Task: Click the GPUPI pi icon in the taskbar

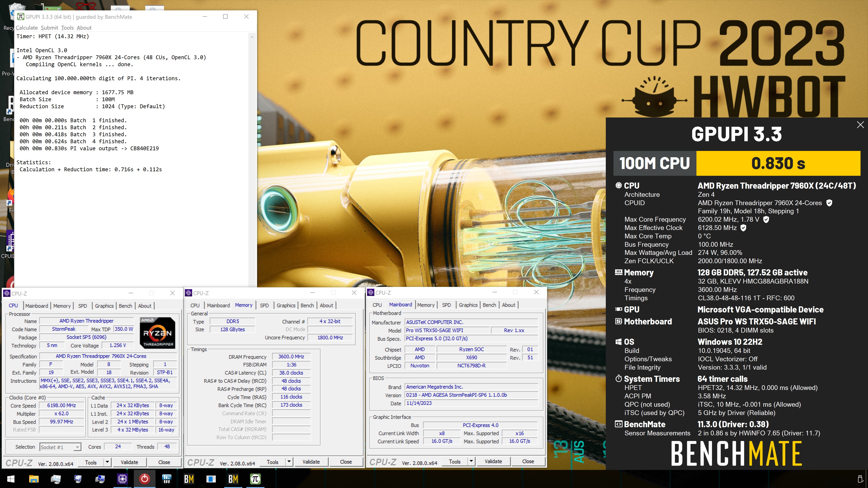Action: point(255,479)
